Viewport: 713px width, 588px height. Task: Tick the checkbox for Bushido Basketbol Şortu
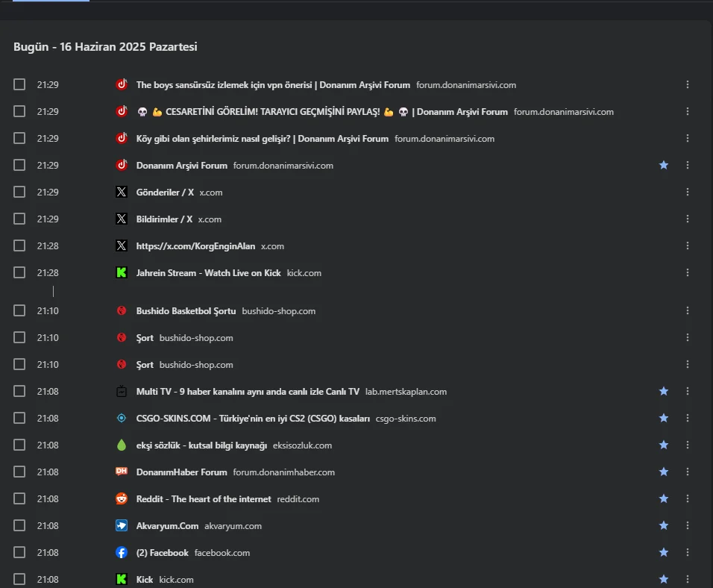point(19,311)
